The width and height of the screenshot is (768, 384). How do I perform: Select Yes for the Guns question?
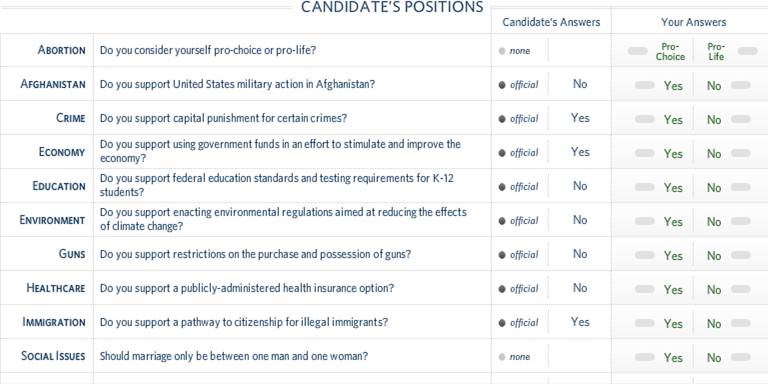(673, 256)
